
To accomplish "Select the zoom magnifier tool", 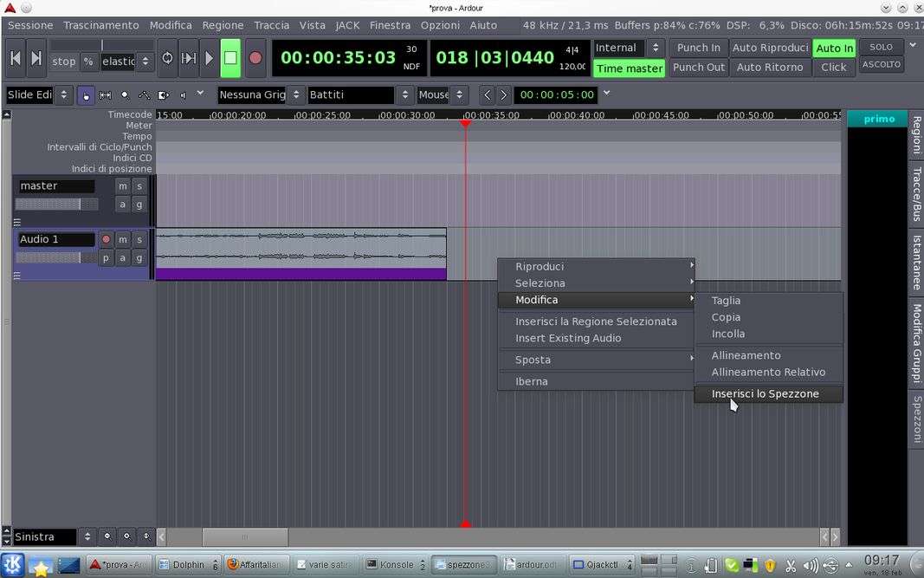I will coord(125,94).
